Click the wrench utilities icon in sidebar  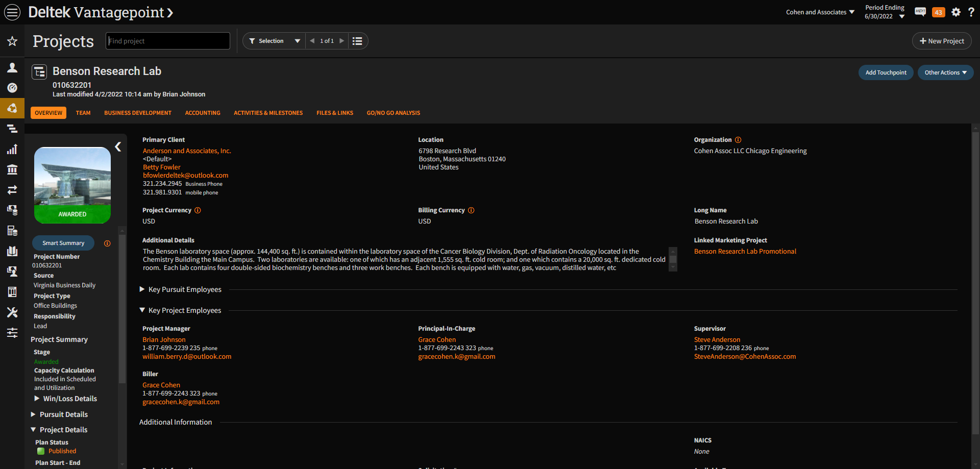[12, 312]
